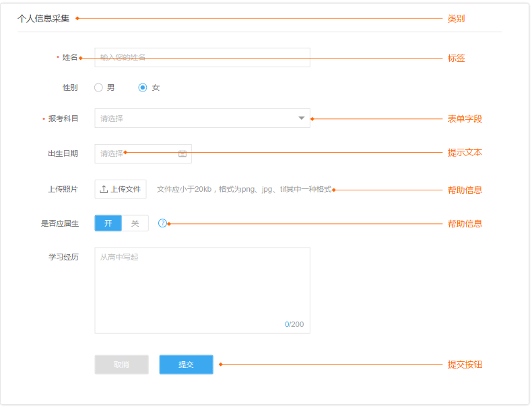The width and height of the screenshot is (532, 407).
Task: Click the 个人信息采集 section title
Action: pos(43,19)
